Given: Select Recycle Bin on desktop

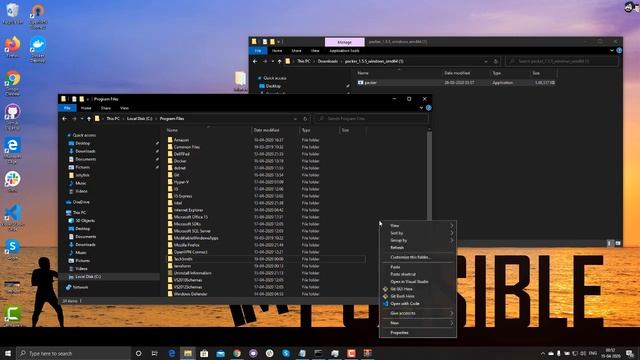Looking at the screenshot, I should (x=13, y=13).
